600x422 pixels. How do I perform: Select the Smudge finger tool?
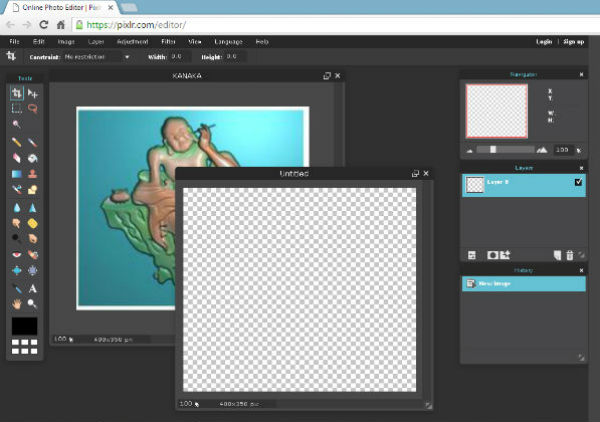click(16, 223)
